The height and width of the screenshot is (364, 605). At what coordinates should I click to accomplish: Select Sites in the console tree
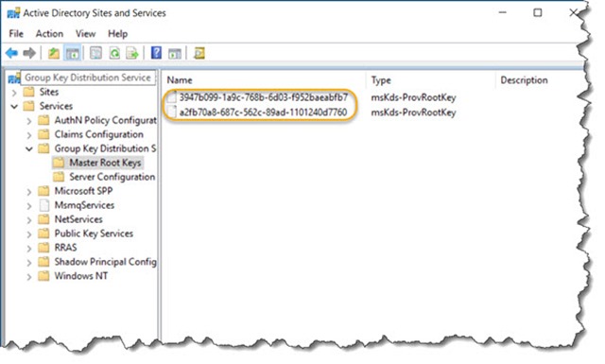(49, 92)
